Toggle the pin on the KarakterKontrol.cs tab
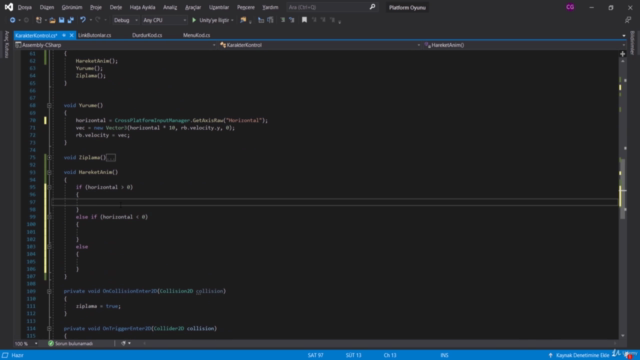This screenshot has width=640, height=360. [64, 36]
